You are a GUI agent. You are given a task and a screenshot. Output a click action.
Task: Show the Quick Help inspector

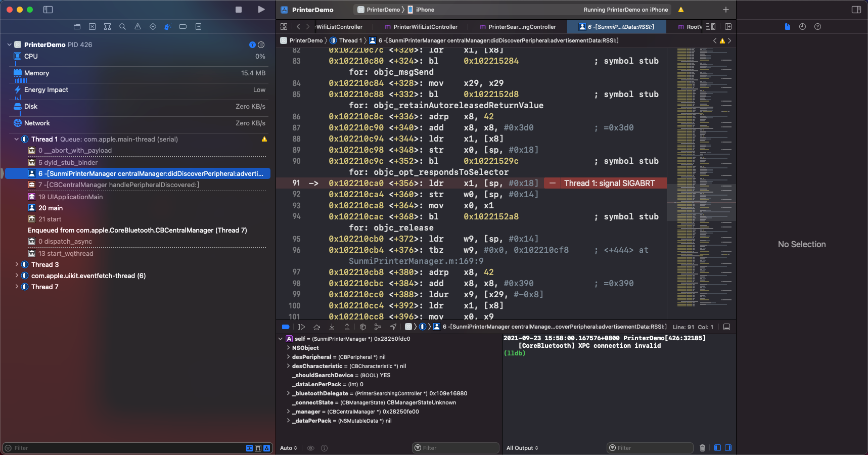(817, 27)
